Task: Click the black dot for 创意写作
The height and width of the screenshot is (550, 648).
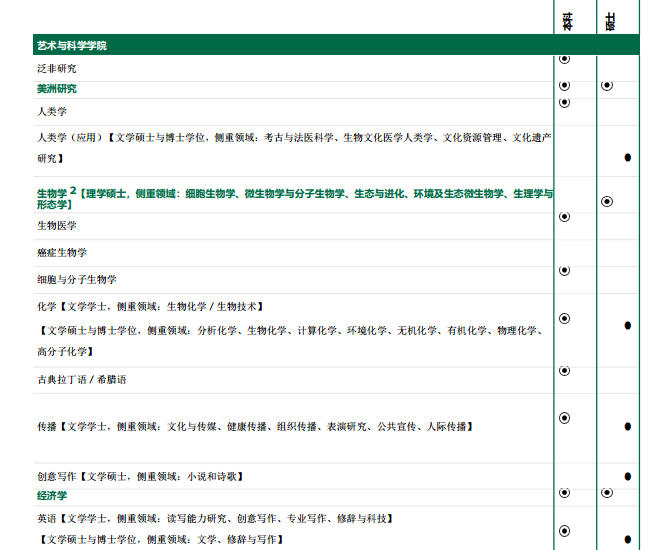Action: point(627,476)
